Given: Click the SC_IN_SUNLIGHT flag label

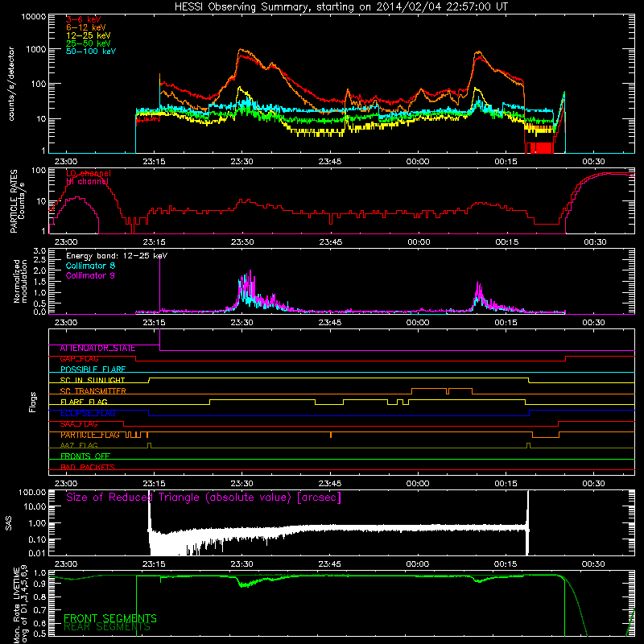Looking at the screenshot, I should 93,380.
